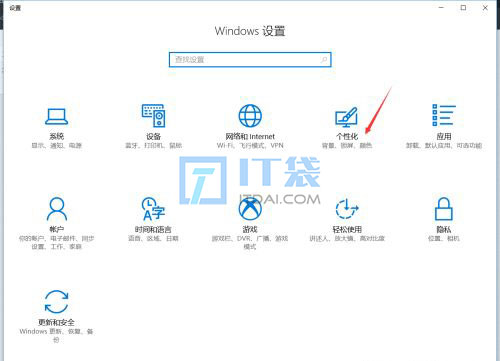Viewport: 500px width, 361px height.
Task: Click the 隐私 label text
Action: tap(444, 229)
